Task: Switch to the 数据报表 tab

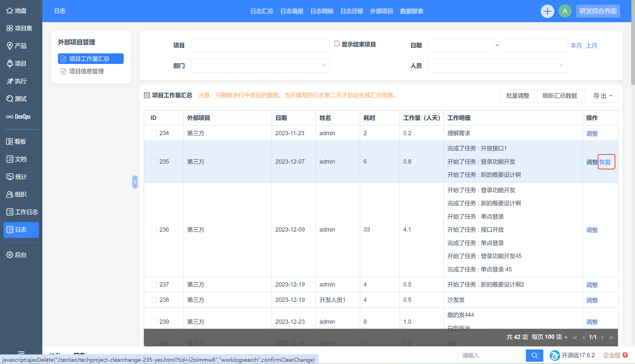Action: click(411, 11)
